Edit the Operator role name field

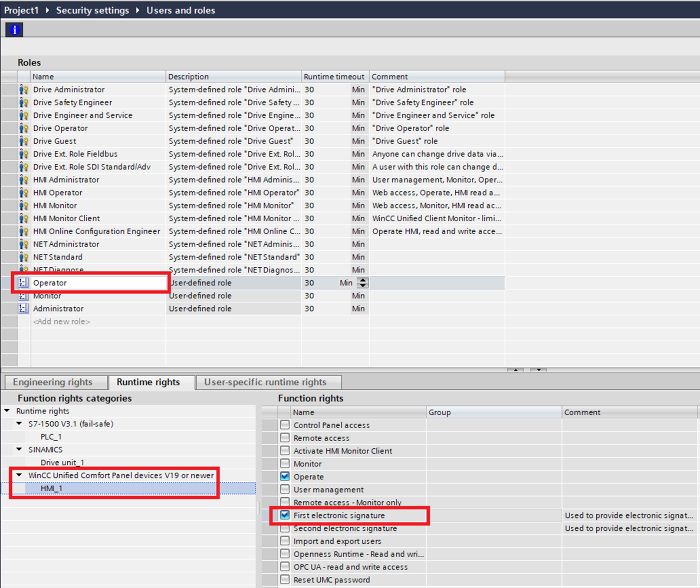(99, 283)
